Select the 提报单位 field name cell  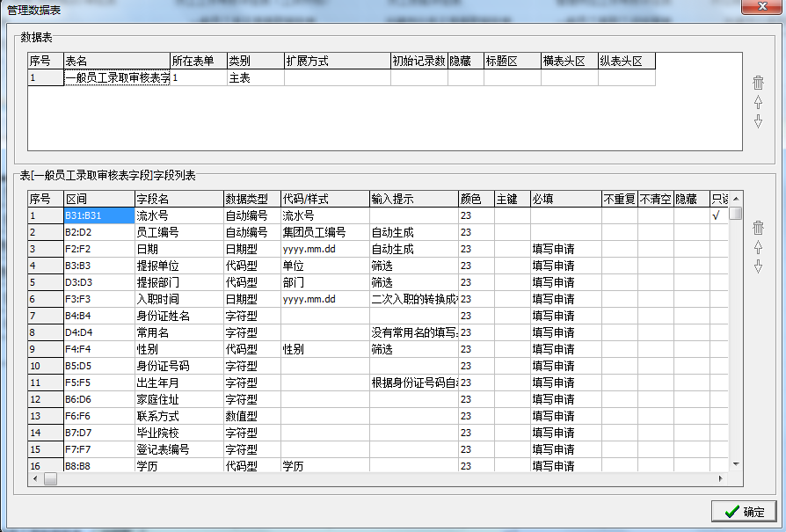(x=179, y=266)
